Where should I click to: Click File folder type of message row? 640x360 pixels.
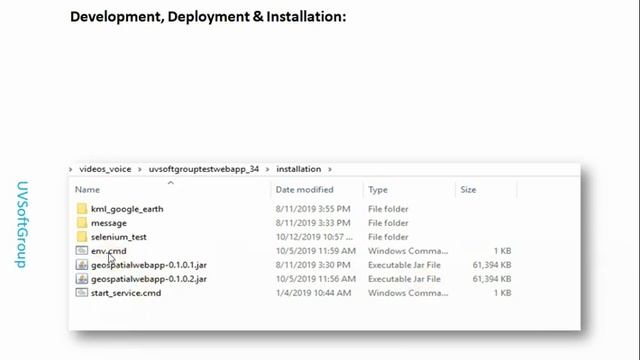pyautogui.click(x=388, y=223)
